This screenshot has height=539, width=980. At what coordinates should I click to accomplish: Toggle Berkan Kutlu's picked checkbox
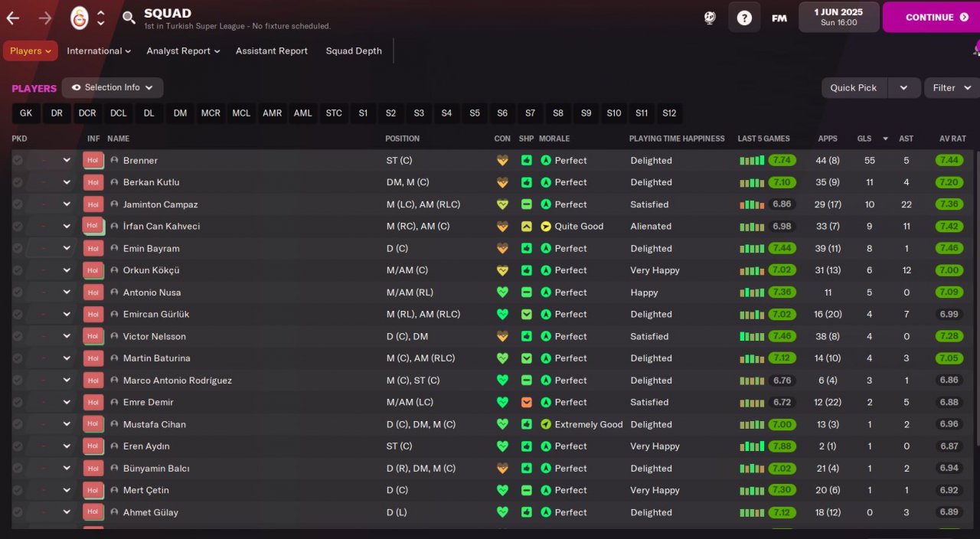[x=18, y=182]
